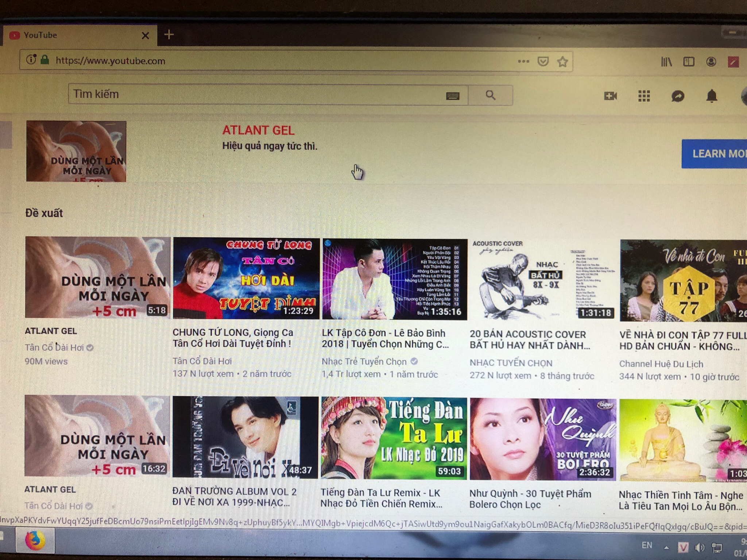Image resolution: width=747 pixels, height=560 pixels.
Task: Click Firefox icon in Windows taskbar
Action: point(35,540)
